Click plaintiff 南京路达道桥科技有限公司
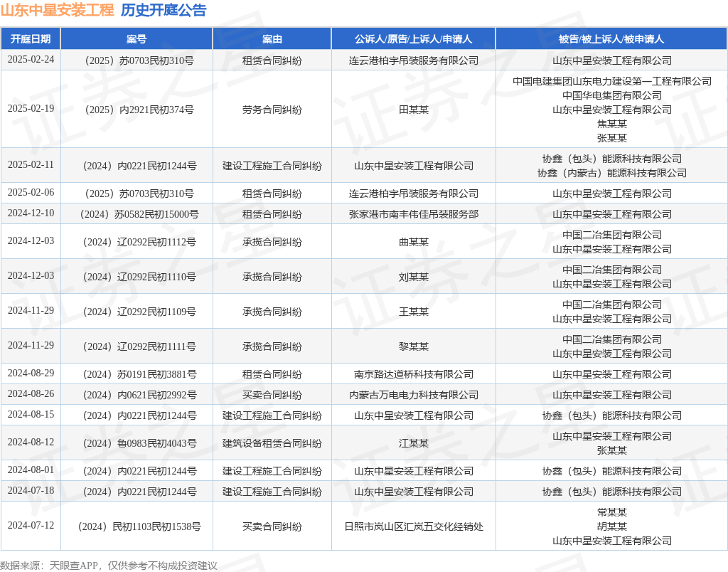This screenshot has height=572, width=728. 413,374
